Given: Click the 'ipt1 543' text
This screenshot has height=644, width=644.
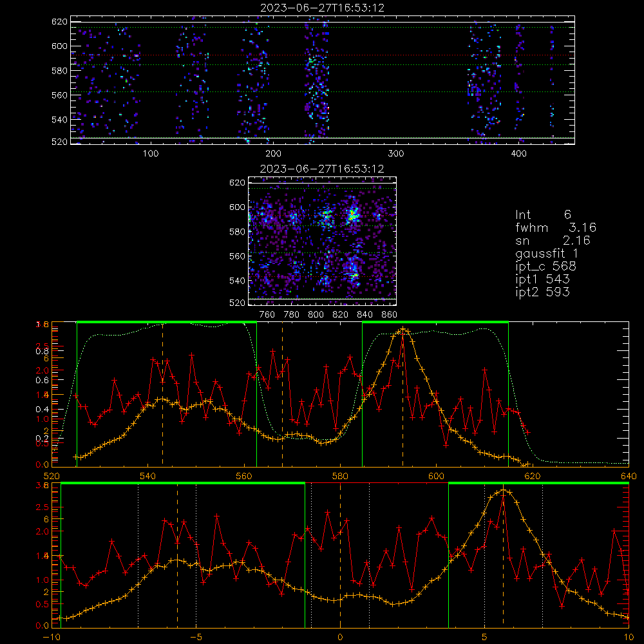Looking at the screenshot, I should [x=542, y=279].
